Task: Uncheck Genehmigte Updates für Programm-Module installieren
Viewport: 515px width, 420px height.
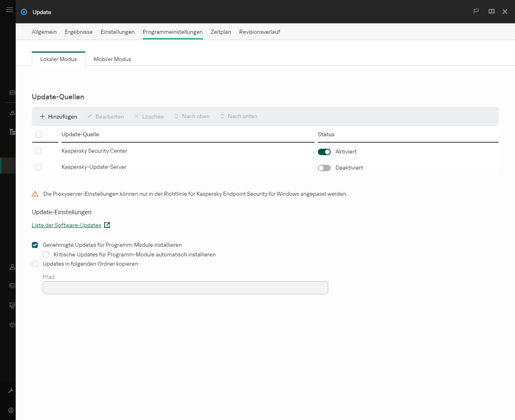Action: coord(35,245)
